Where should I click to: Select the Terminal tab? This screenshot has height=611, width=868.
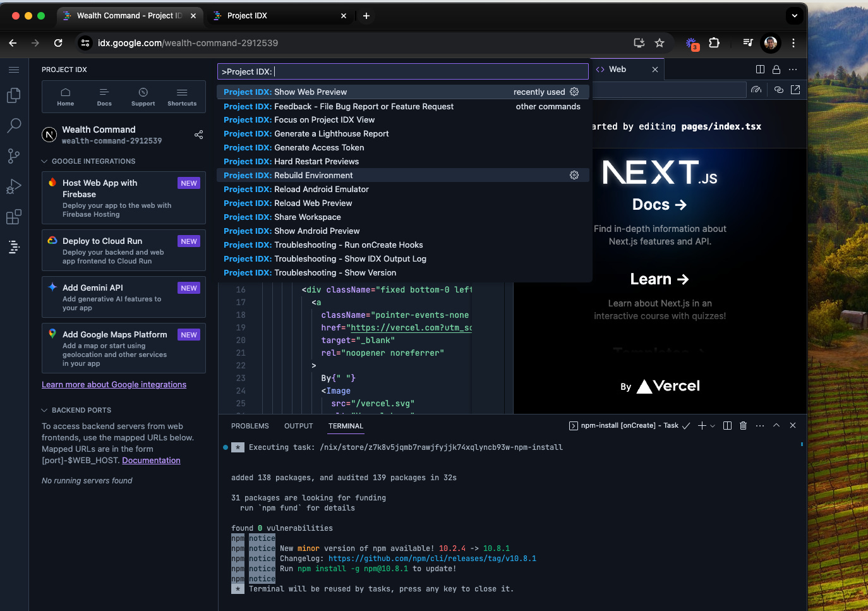[x=346, y=426]
